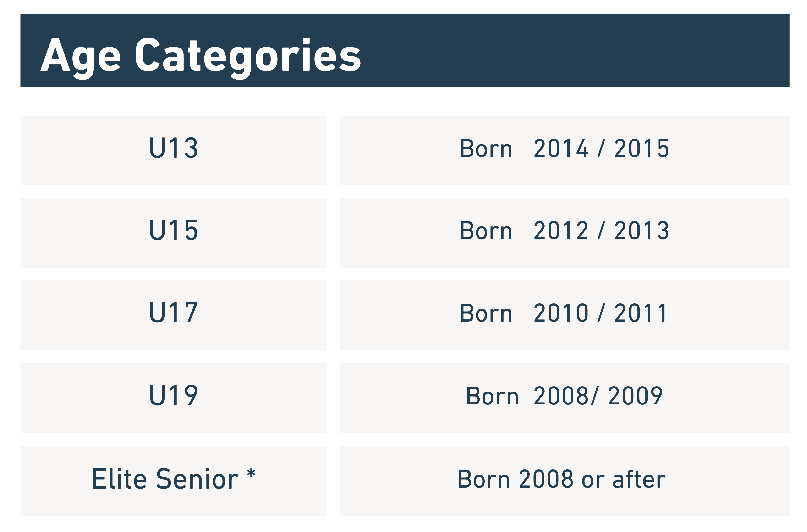Image resolution: width=807 pixels, height=532 pixels.
Task: Click the word Born in U15 row
Action: pyautogui.click(x=486, y=231)
